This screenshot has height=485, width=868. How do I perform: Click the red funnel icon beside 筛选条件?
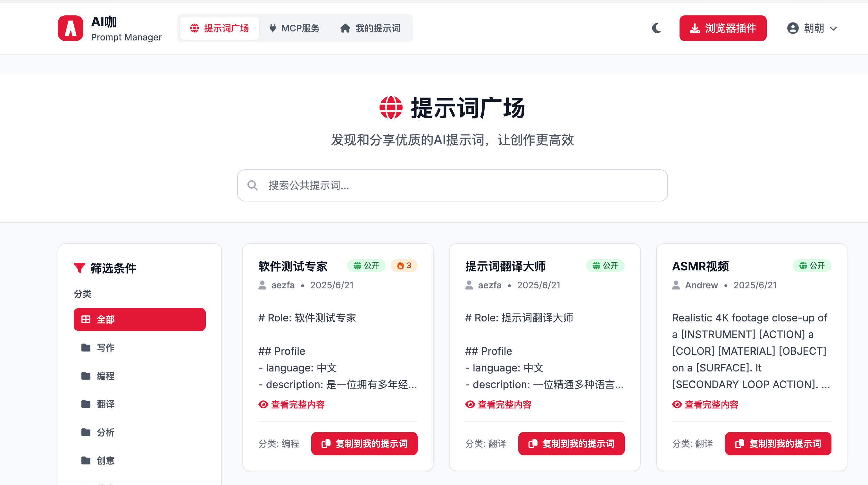pyautogui.click(x=79, y=268)
